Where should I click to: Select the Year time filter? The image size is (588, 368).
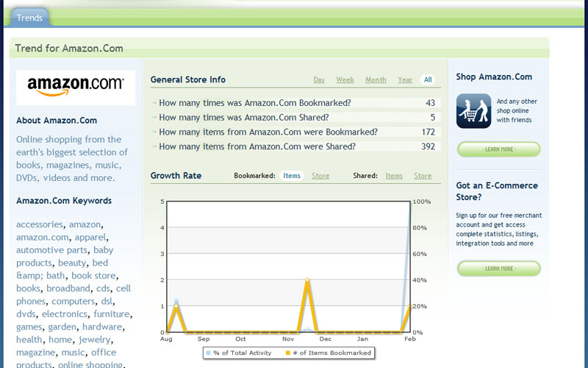pyautogui.click(x=405, y=79)
